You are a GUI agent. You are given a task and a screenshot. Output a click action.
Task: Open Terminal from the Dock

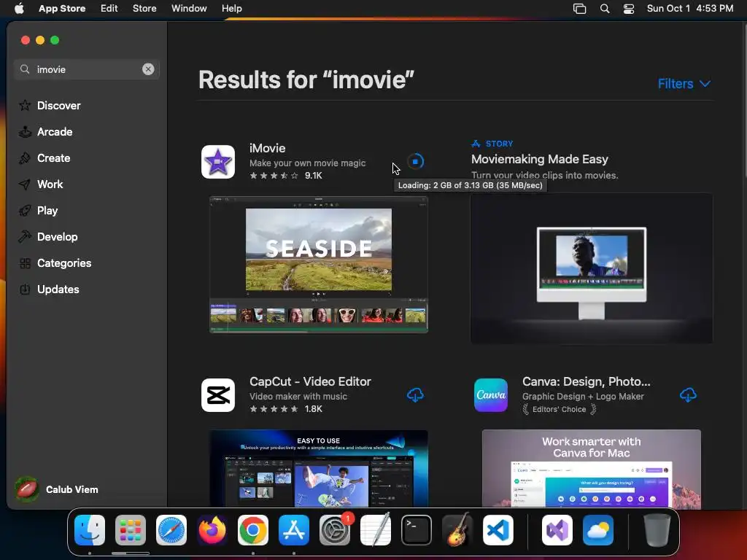(417, 530)
